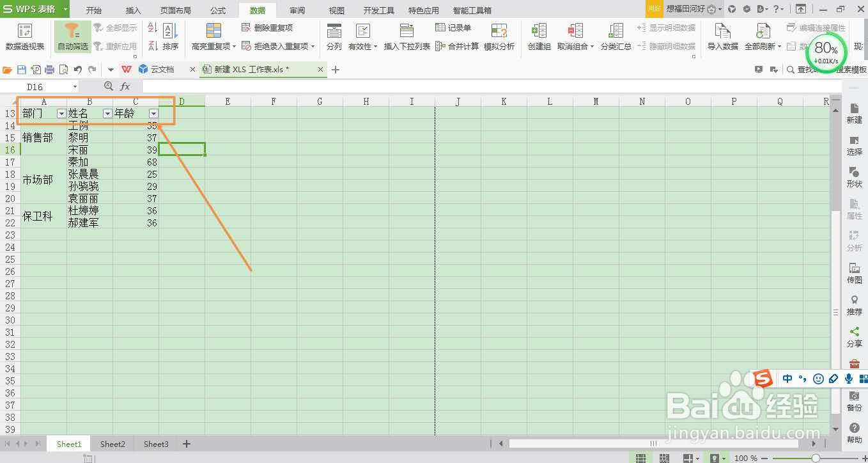Expand the 高亮重复项 dropdown
Screen dimensions: 868x463
point(234,47)
